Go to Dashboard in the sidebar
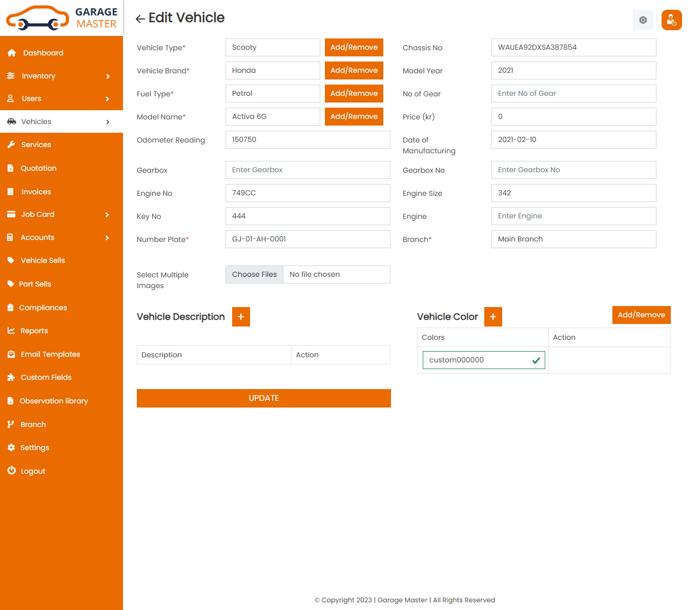 (43, 53)
